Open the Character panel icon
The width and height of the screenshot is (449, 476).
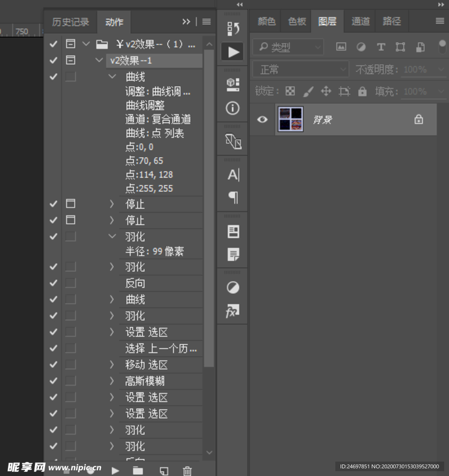tap(232, 174)
